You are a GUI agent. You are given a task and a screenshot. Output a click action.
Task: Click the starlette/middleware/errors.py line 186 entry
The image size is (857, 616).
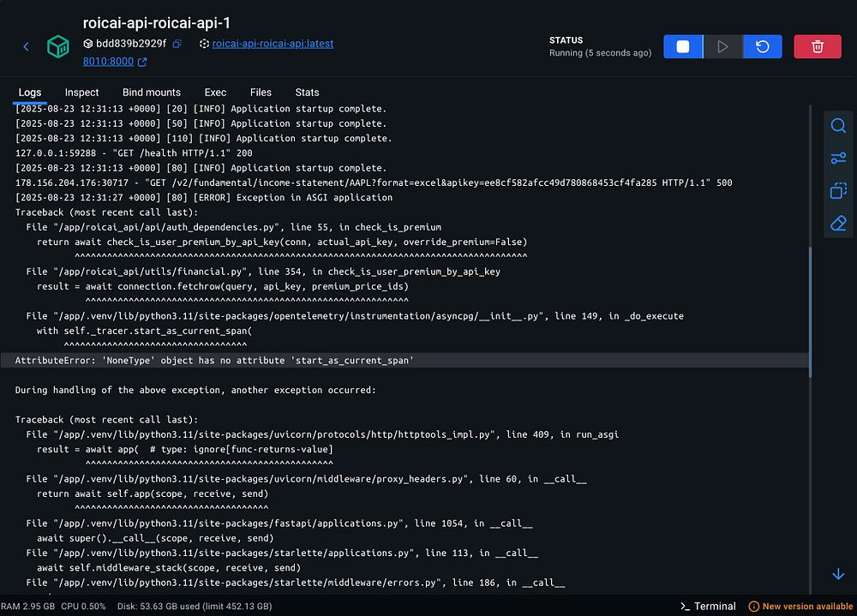pos(295,582)
